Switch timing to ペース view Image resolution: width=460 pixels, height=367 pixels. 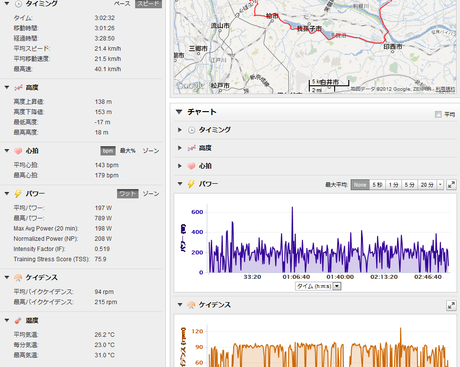122,4
